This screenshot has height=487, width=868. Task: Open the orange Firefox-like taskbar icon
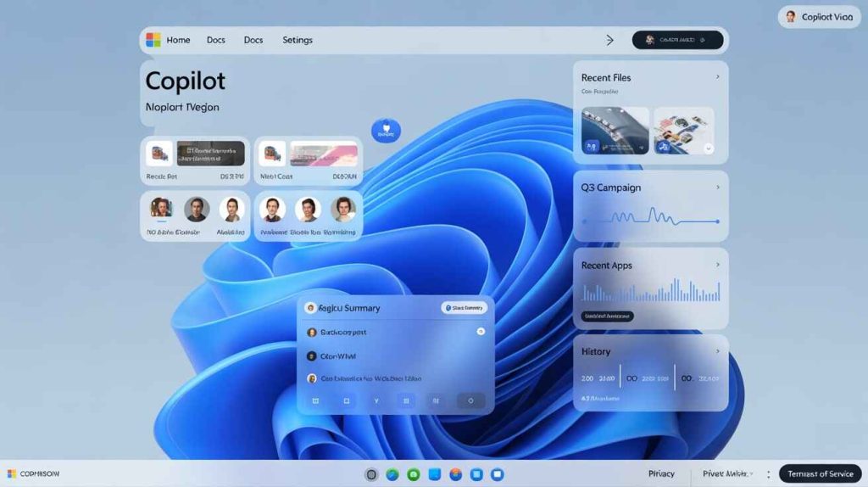(455, 474)
